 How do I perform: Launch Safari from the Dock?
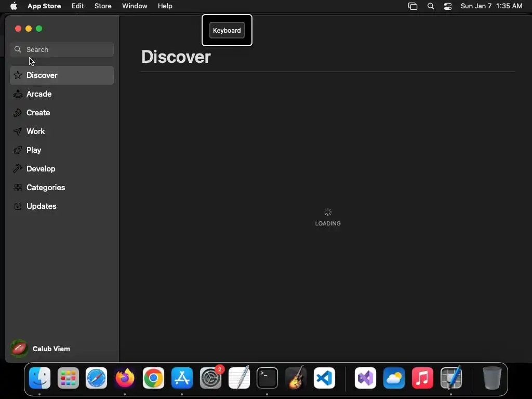[96, 378]
